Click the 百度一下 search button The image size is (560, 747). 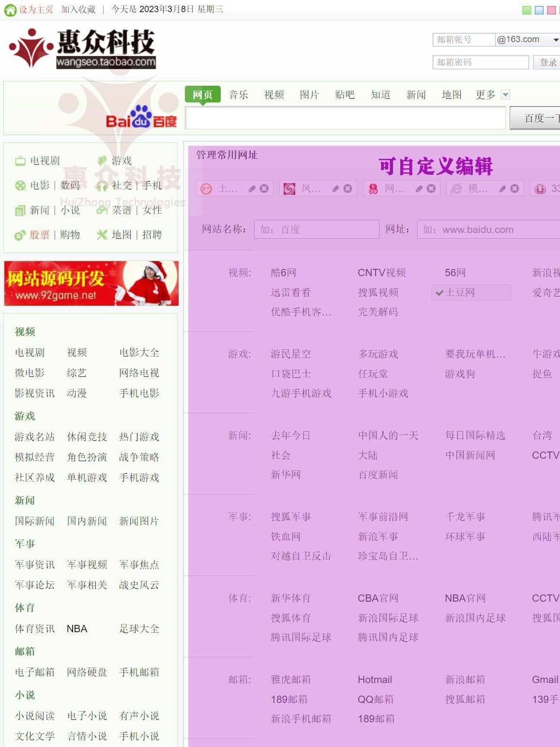point(535,118)
